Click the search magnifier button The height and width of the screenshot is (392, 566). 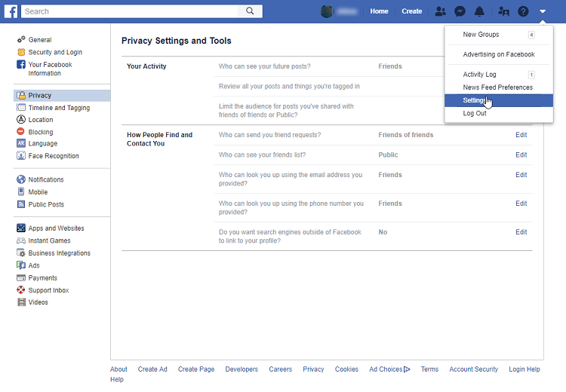[x=250, y=11]
